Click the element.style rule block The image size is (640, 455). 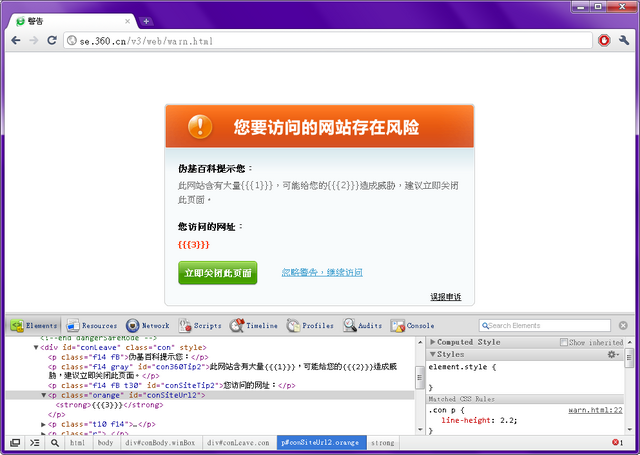pos(524,377)
